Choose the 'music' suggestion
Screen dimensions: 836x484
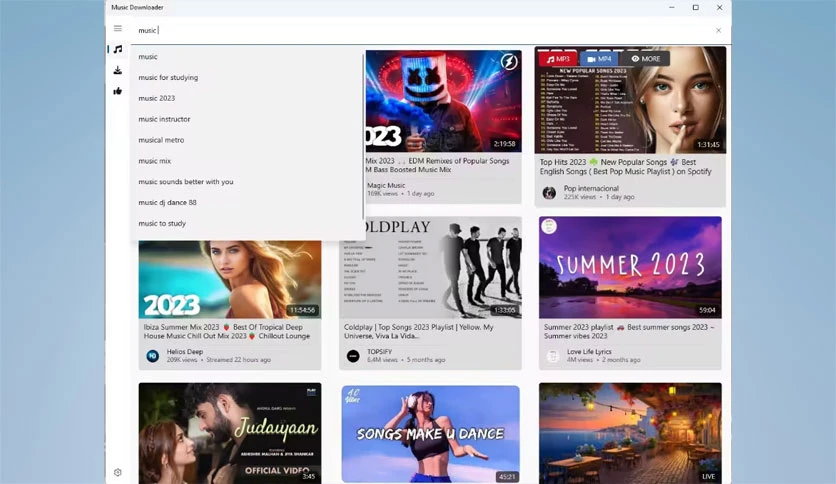(248, 57)
